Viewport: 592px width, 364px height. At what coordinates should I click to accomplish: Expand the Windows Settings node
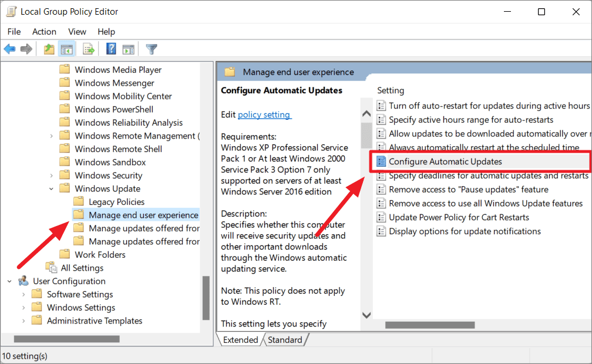[x=23, y=308]
